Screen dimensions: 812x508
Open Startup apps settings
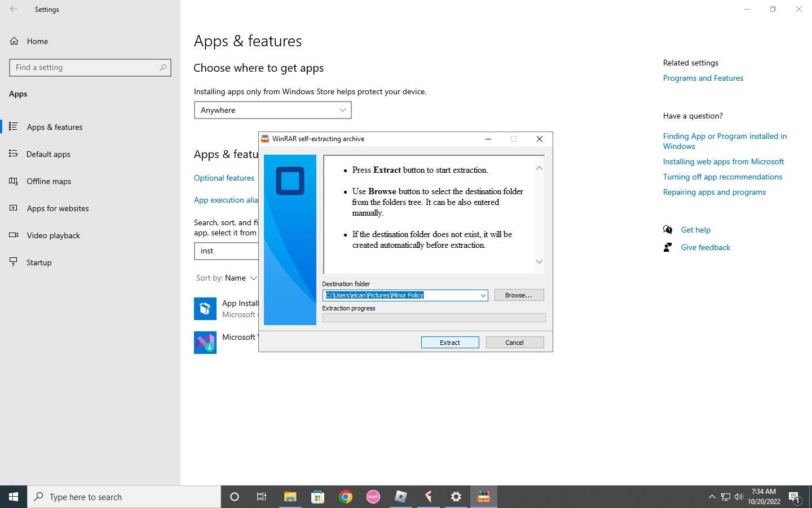click(39, 262)
